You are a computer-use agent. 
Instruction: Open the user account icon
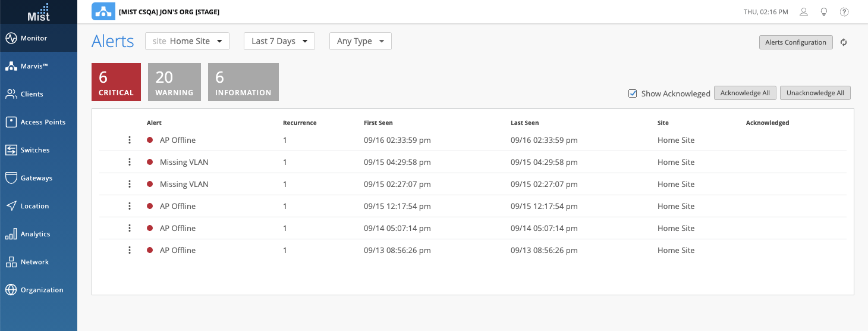click(804, 12)
